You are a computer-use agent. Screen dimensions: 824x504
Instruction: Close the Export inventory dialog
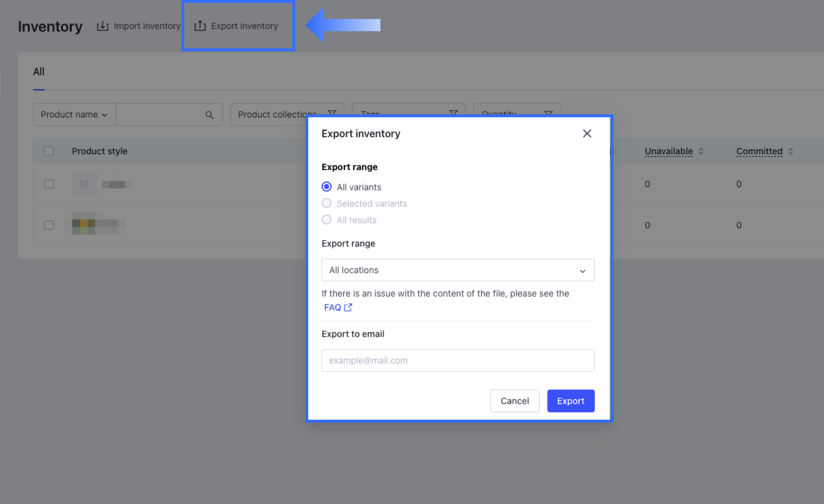586,133
